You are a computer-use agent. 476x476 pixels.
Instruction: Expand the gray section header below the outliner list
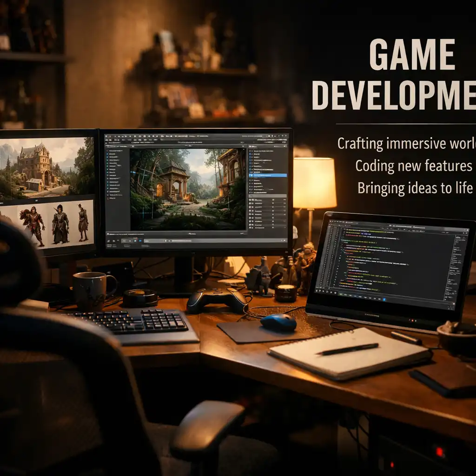[x=267, y=196]
